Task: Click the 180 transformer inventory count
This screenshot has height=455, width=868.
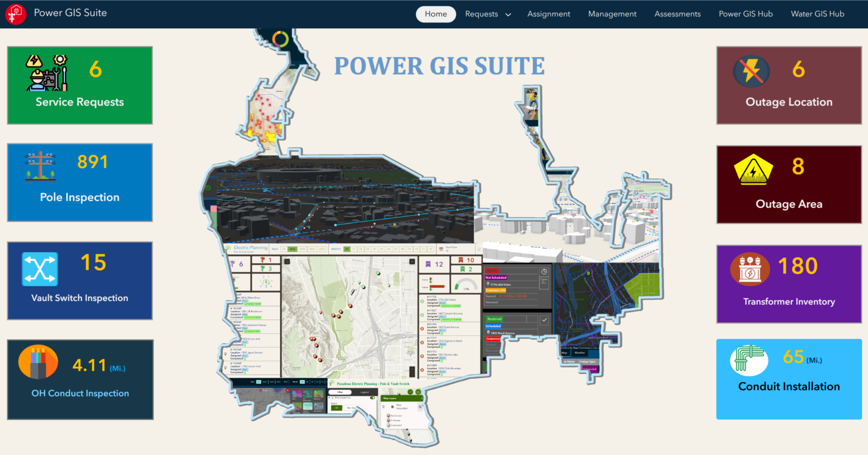Action: tap(798, 266)
